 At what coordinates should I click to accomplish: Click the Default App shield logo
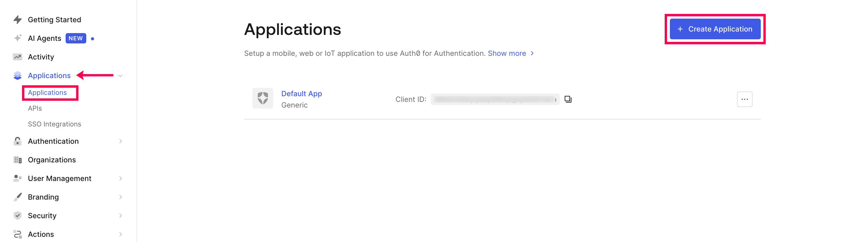point(262,99)
